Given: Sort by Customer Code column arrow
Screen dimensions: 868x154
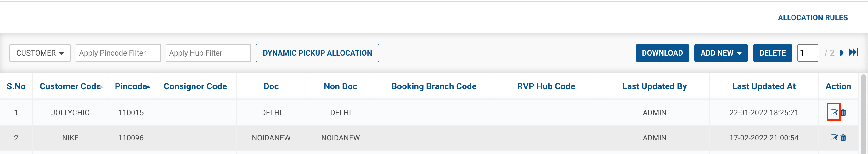Looking at the screenshot, I should pyautogui.click(x=101, y=87).
